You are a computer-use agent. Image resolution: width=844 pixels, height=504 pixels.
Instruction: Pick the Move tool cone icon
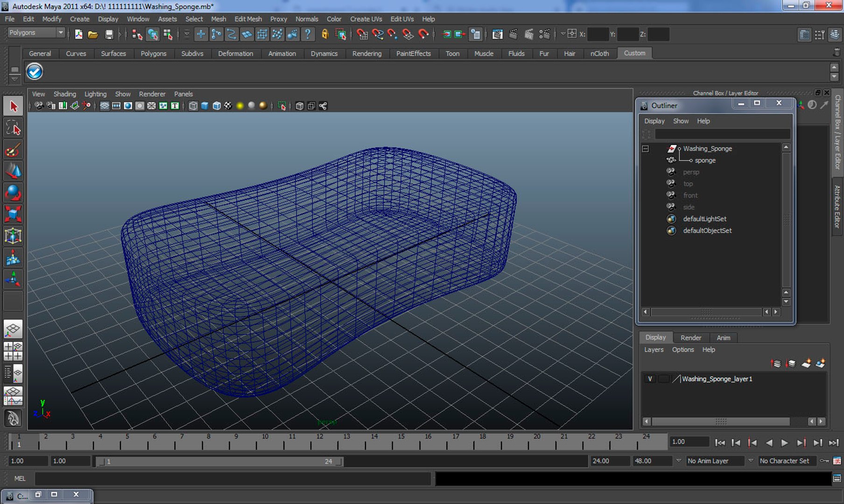(13, 171)
